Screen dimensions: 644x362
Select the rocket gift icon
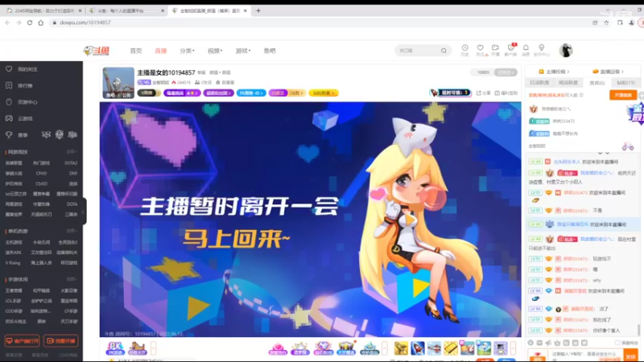pyautogui.click(x=418, y=348)
